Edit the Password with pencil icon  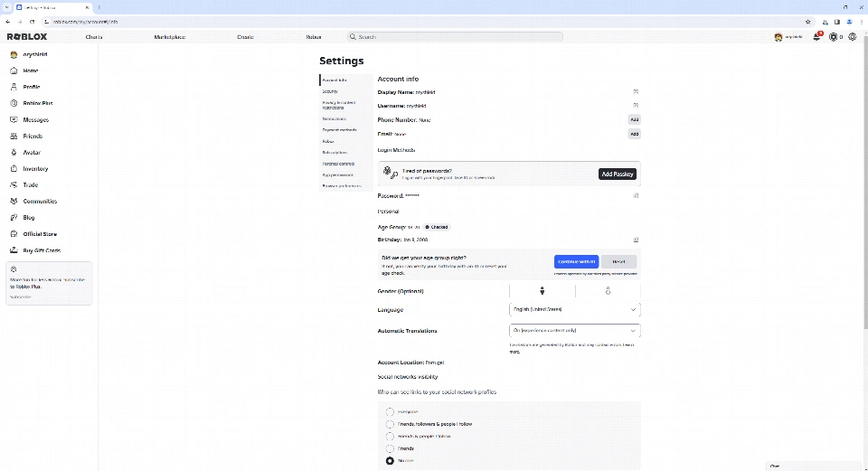click(x=636, y=195)
